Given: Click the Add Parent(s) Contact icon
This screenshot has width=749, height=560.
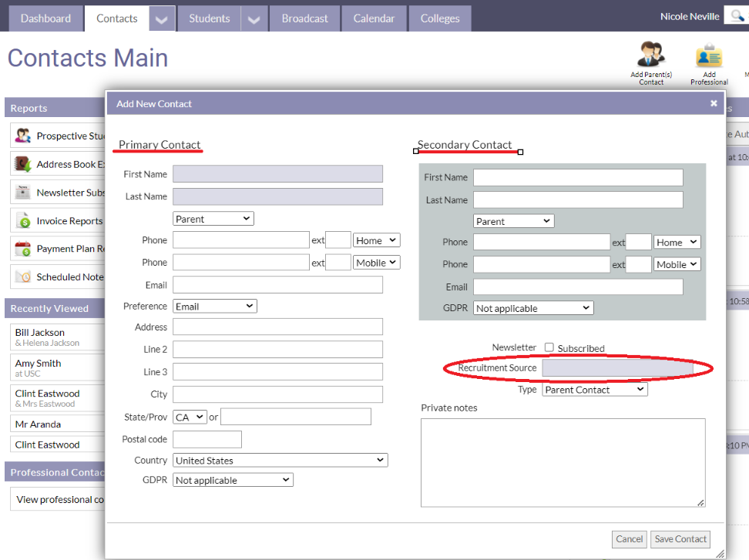Looking at the screenshot, I should pos(650,54).
